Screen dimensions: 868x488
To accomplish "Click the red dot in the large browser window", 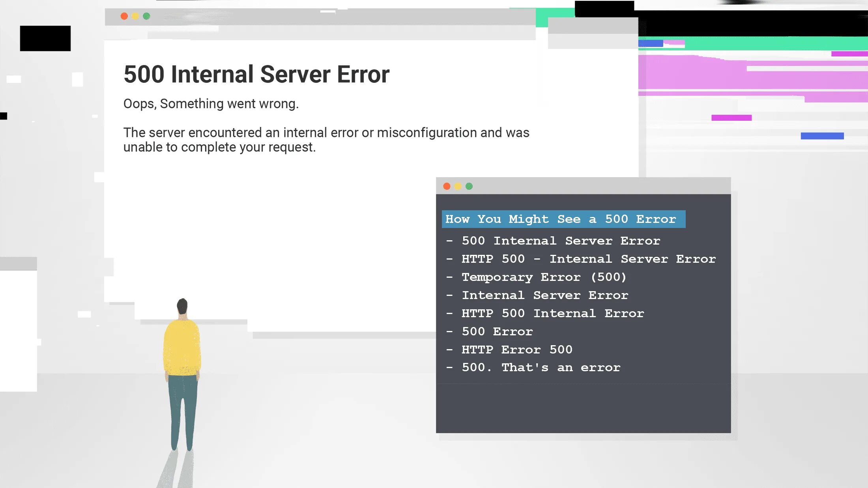I will point(124,16).
